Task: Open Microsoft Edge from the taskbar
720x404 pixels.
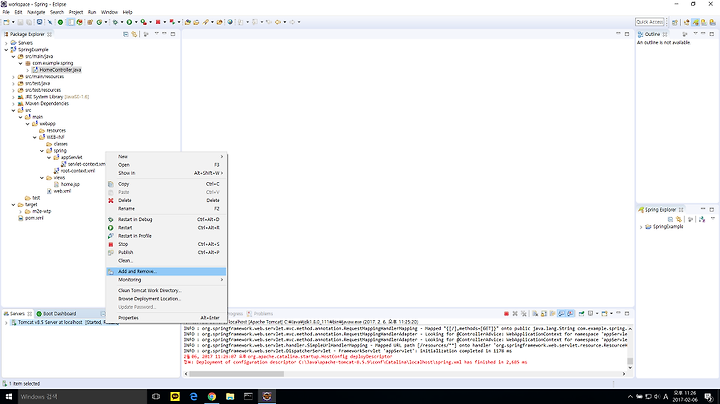Action: tap(193, 396)
